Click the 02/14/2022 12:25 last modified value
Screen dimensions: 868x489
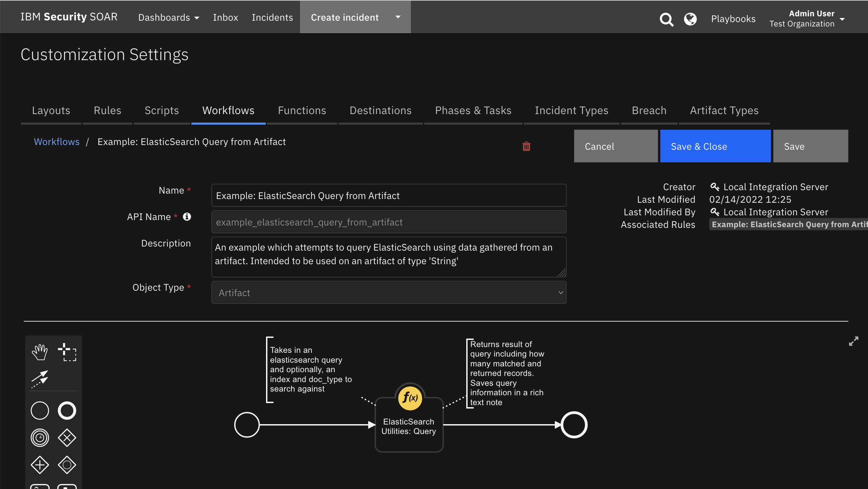pos(750,199)
